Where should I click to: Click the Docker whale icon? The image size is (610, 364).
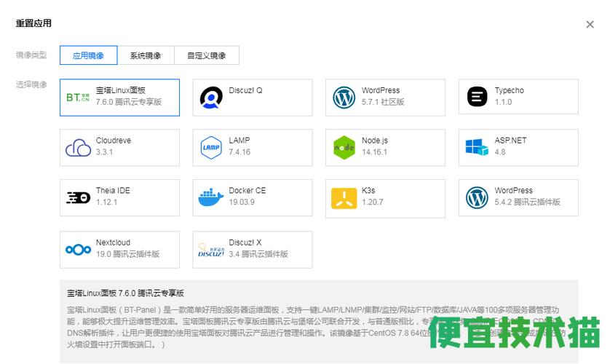pos(211,197)
